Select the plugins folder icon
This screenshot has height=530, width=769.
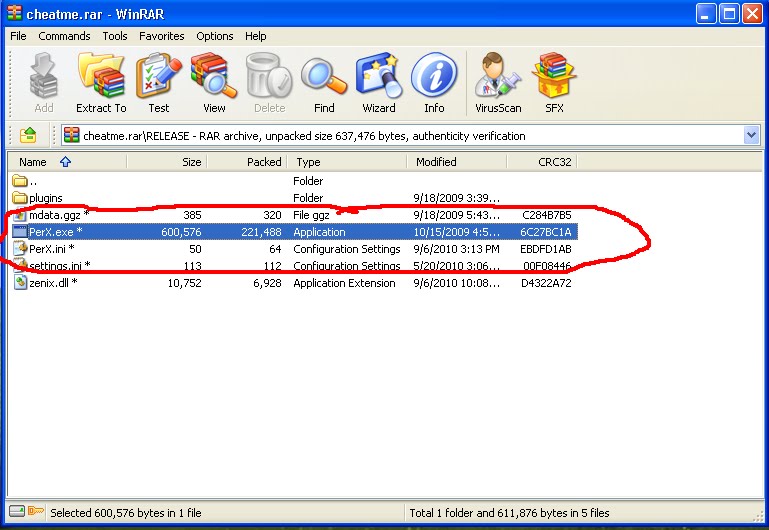(20, 198)
